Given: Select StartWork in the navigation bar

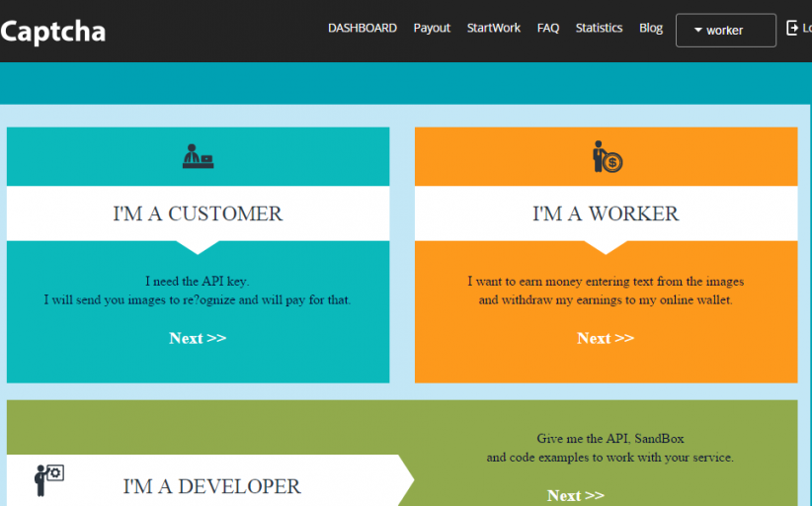Looking at the screenshot, I should click(x=493, y=29).
